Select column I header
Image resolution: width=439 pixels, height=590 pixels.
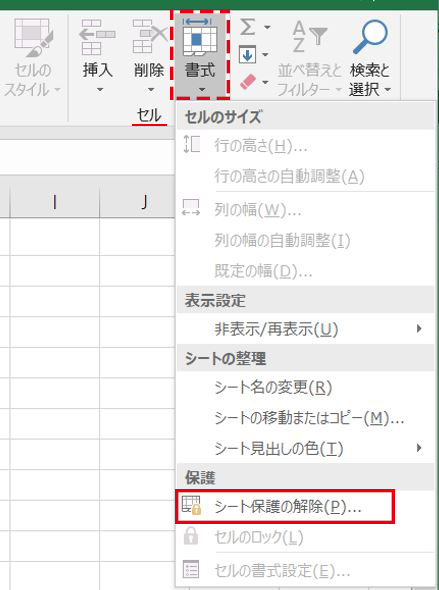(x=55, y=202)
